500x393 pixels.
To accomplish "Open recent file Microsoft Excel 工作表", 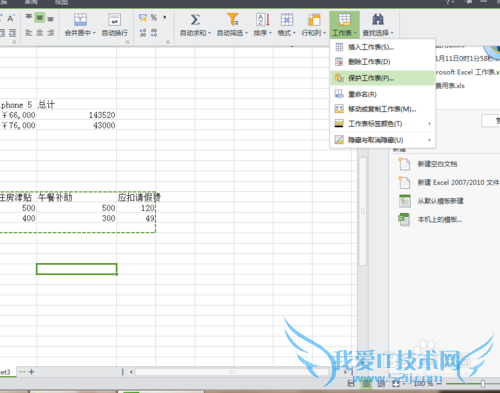I will (468, 72).
